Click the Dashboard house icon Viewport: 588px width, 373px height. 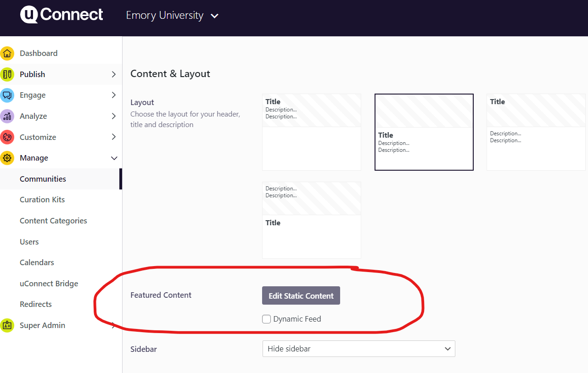(7, 53)
